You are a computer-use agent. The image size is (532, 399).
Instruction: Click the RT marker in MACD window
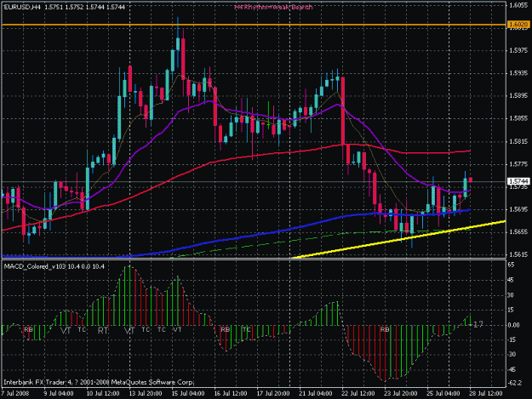(x=102, y=330)
